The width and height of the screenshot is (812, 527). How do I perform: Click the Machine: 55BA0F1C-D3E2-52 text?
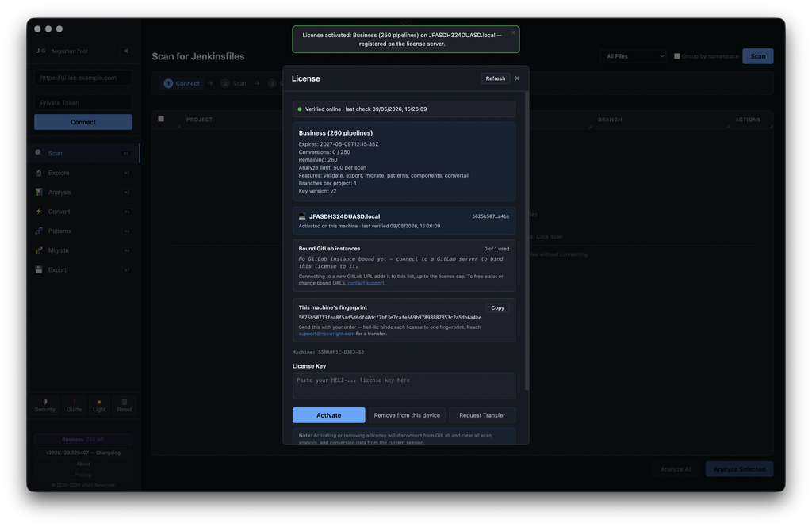point(327,353)
